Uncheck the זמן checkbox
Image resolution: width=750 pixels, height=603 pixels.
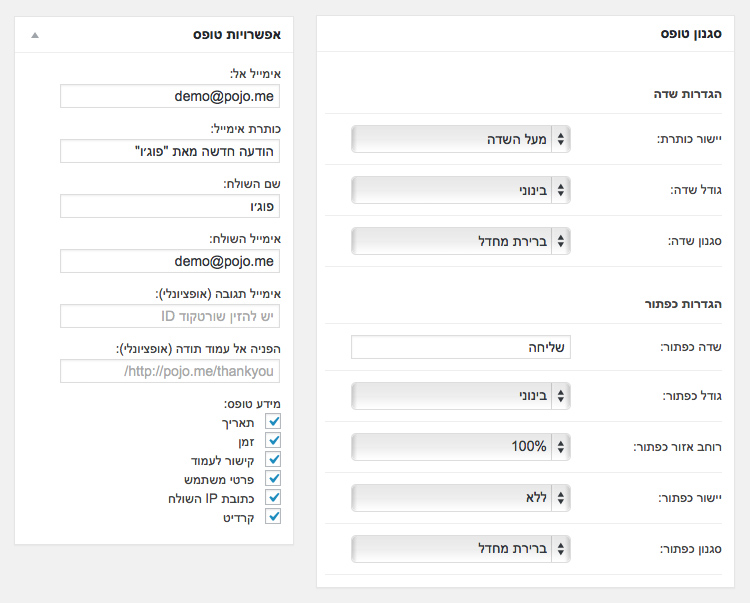(273, 441)
